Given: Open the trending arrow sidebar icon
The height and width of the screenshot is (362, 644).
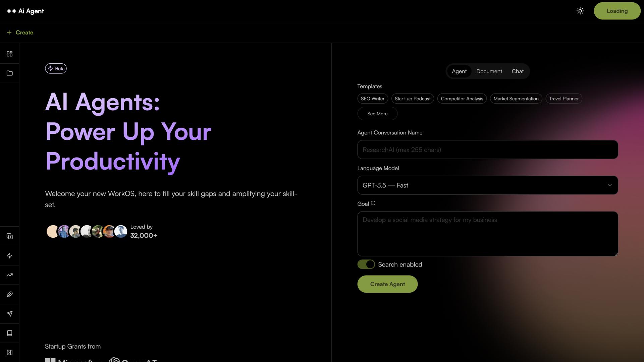Looking at the screenshot, I should click(x=9, y=275).
